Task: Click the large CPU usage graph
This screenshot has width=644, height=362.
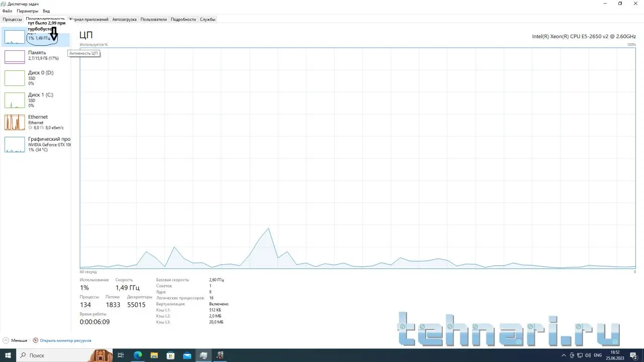Action: 358,158
